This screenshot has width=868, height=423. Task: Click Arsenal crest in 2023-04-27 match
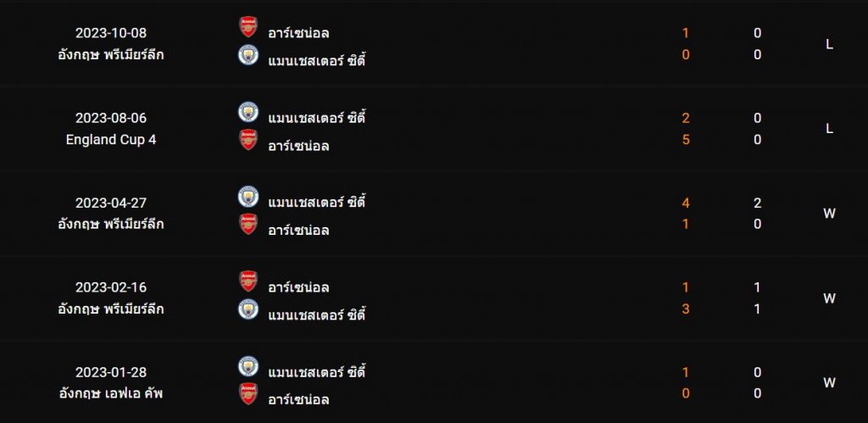pyautogui.click(x=248, y=225)
